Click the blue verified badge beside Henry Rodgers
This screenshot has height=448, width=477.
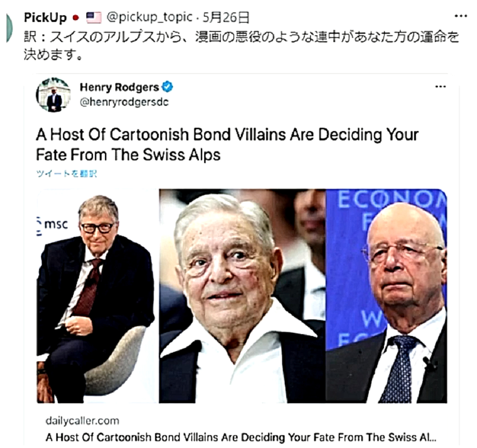click(167, 87)
